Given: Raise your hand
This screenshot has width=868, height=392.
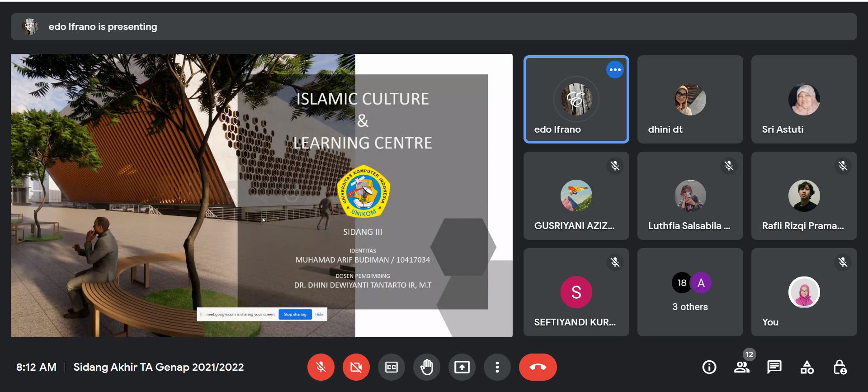Looking at the screenshot, I should (426, 367).
